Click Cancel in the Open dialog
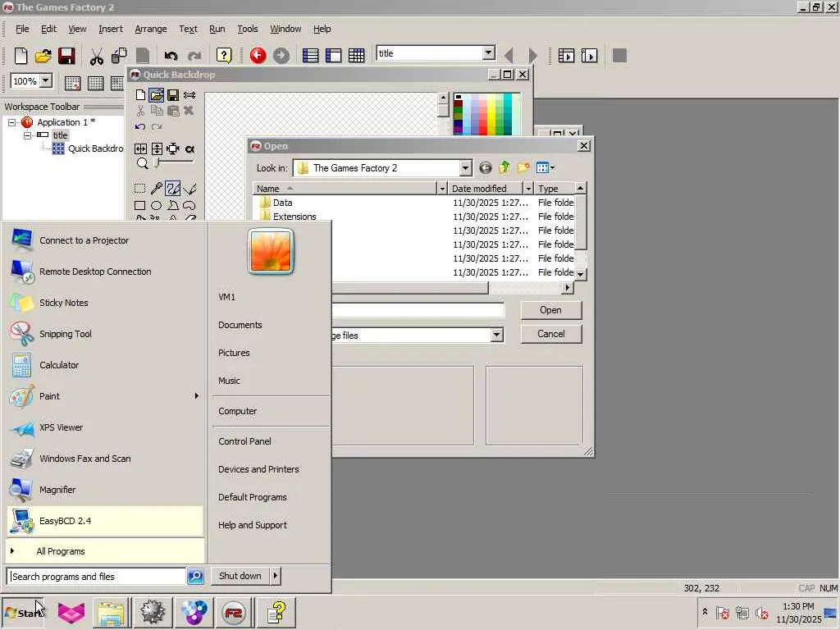This screenshot has width=840, height=630. pyautogui.click(x=550, y=334)
